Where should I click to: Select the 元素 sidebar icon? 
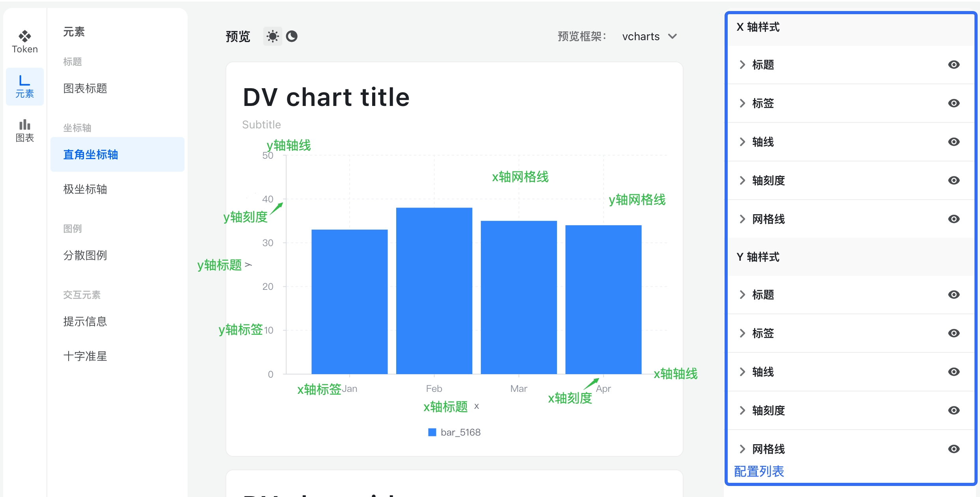click(x=24, y=87)
